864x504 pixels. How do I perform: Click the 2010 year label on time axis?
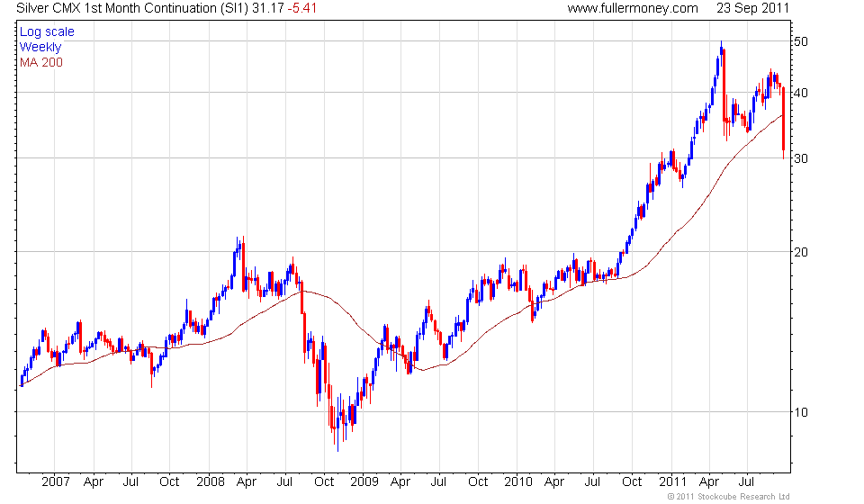click(x=518, y=482)
